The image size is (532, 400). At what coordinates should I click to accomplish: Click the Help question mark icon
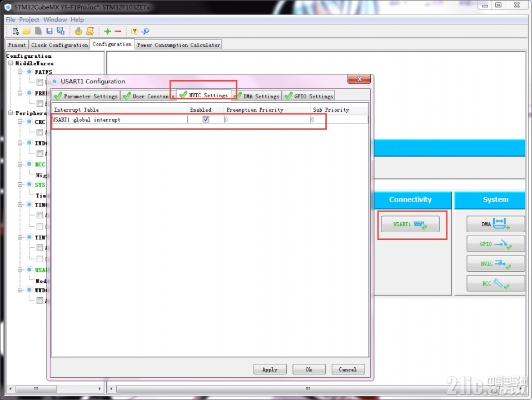click(x=135, y=31)
